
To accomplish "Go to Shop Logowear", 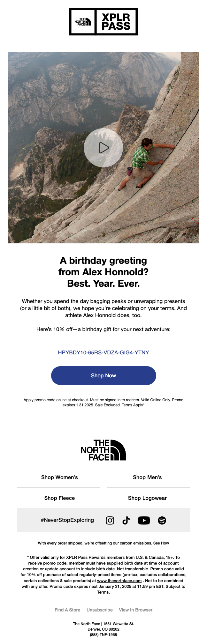I will point(147,498).
